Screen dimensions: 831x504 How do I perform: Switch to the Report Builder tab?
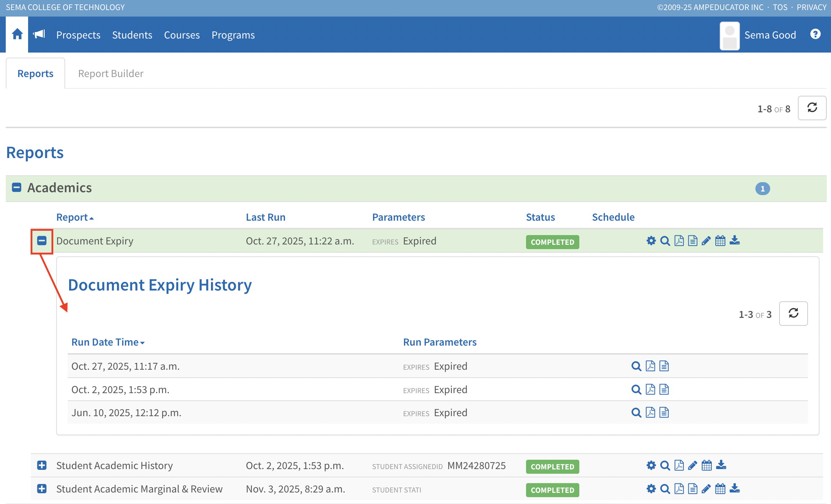[111, 74]
